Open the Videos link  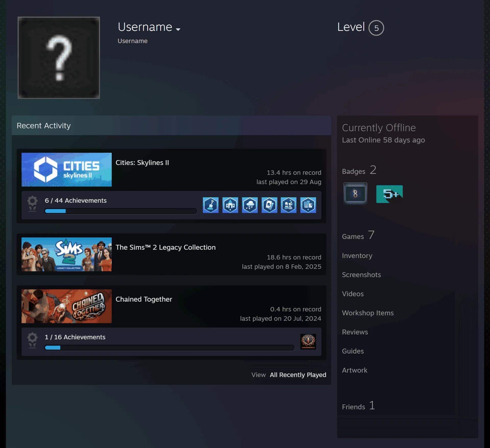tap(353, 294)
